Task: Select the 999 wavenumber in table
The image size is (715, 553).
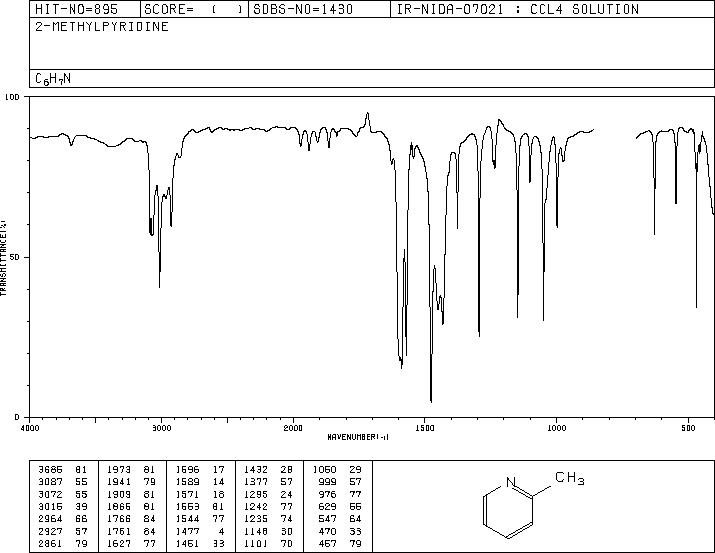Action: click(x=327, y=482)
